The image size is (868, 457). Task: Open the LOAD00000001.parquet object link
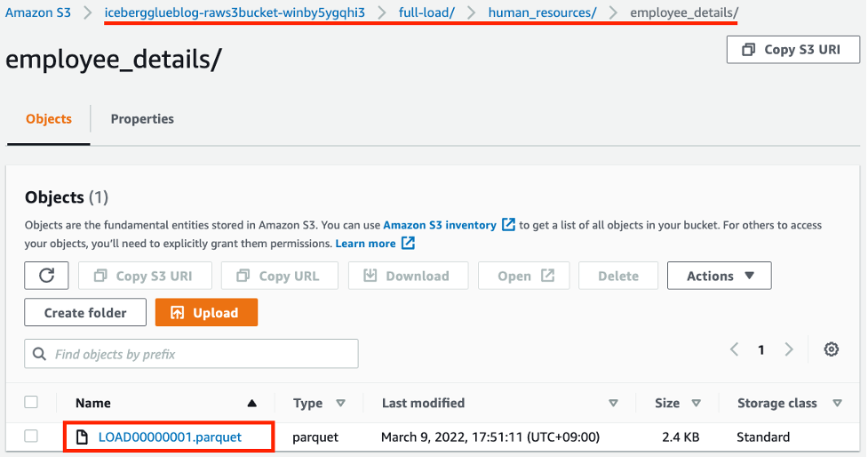[170, 437]
